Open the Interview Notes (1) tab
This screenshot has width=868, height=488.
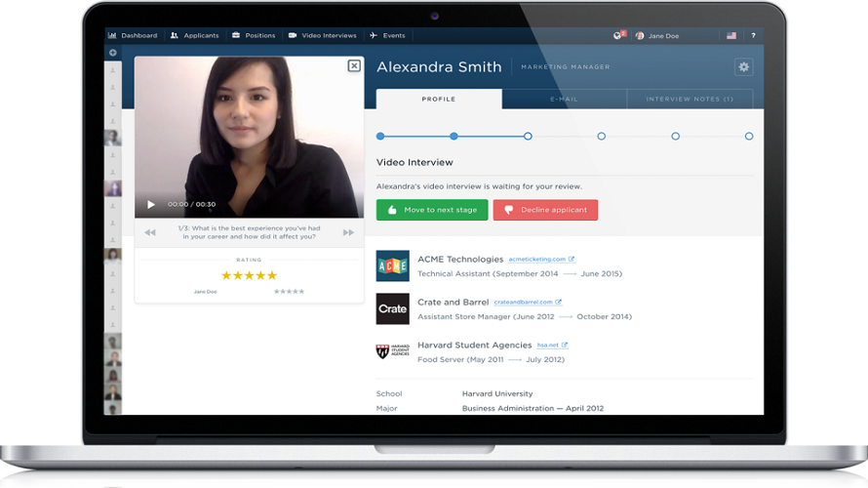690,100
